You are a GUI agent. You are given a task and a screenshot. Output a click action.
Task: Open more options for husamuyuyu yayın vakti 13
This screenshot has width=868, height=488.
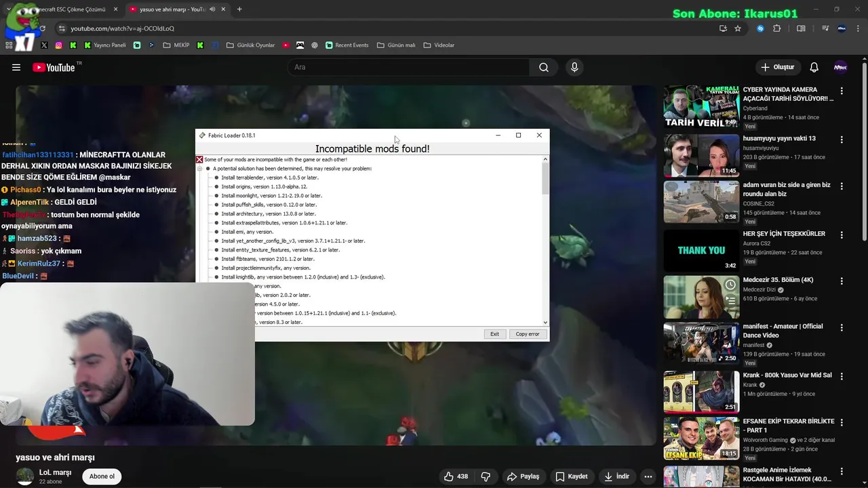pos(842,140)
